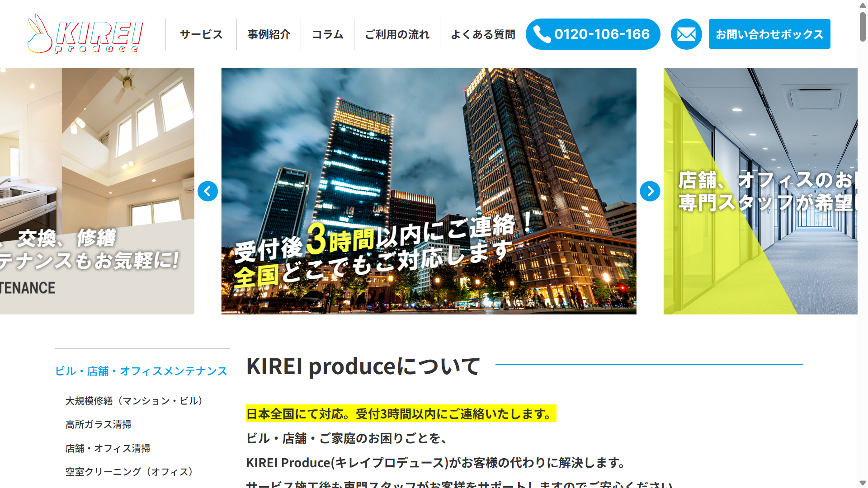Click the previous slide arrow

click(208, 191)
